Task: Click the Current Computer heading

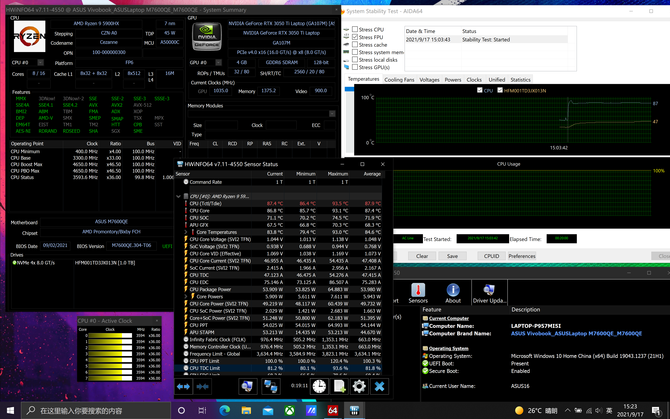Action: [x=449, y=318]
